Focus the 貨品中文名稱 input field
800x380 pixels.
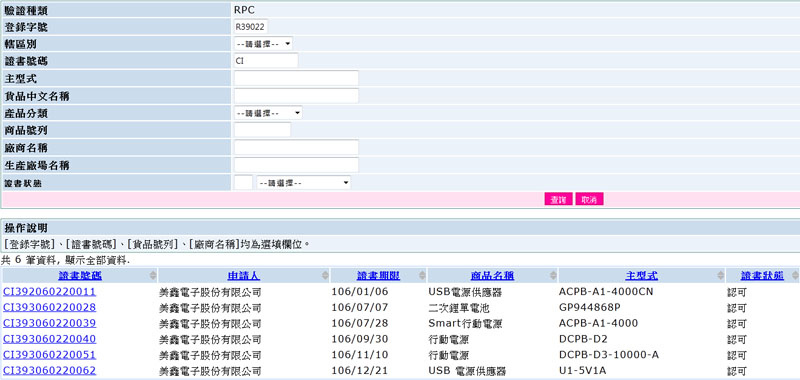(296, 96)
